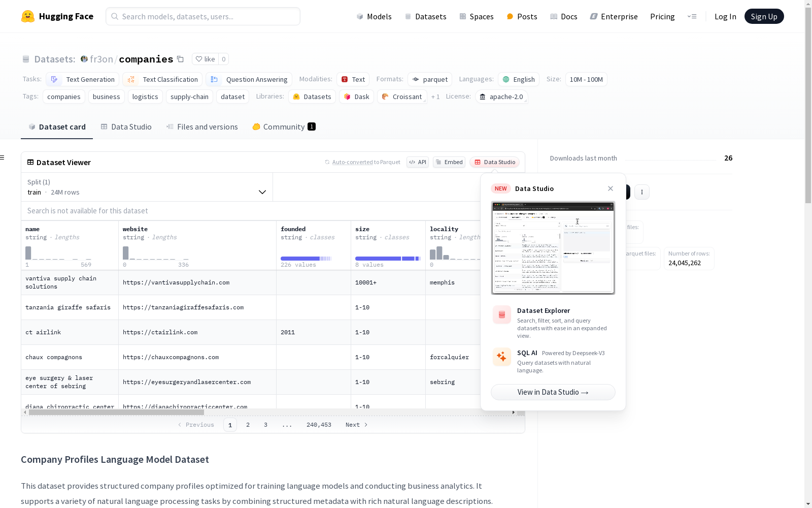Open Enterprise in top navigation
The width and height of the screenshot is (812, 508).
coord(614,16)
